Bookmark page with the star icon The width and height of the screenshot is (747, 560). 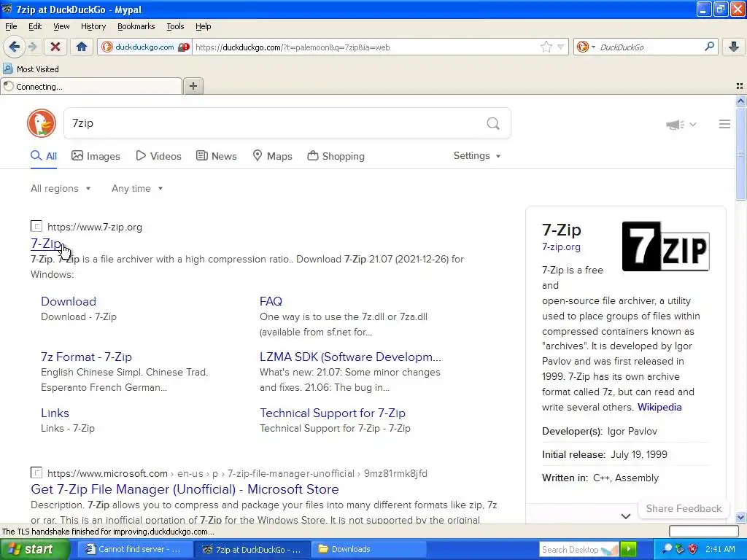[x=546, y=47]
